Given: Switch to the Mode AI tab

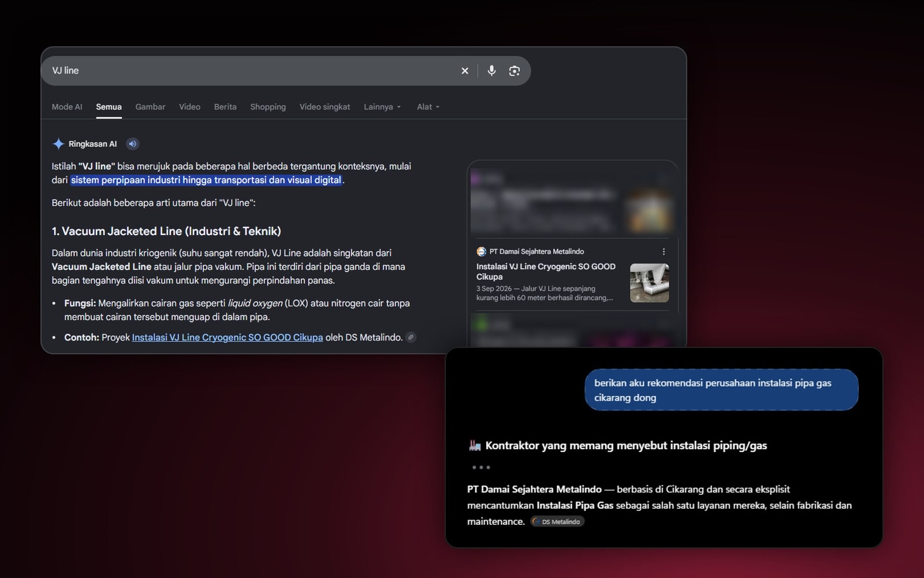Looking at the screenshot, I should pos(67,107).
